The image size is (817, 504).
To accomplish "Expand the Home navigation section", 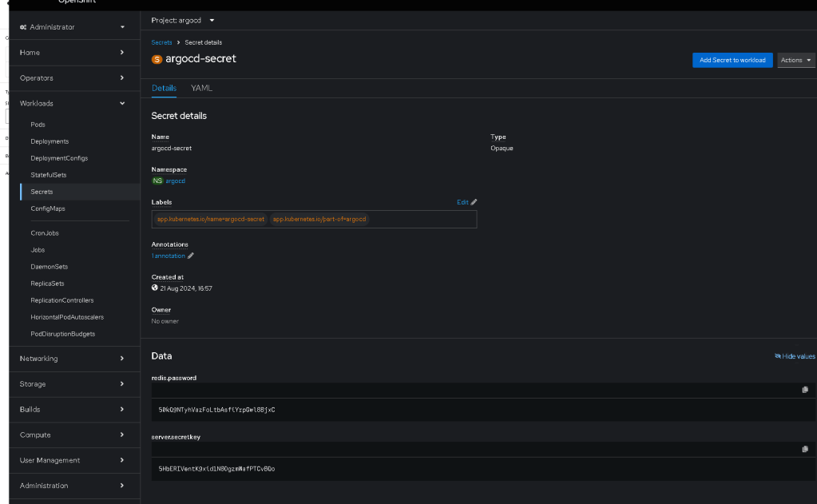I will coord(73,53).
